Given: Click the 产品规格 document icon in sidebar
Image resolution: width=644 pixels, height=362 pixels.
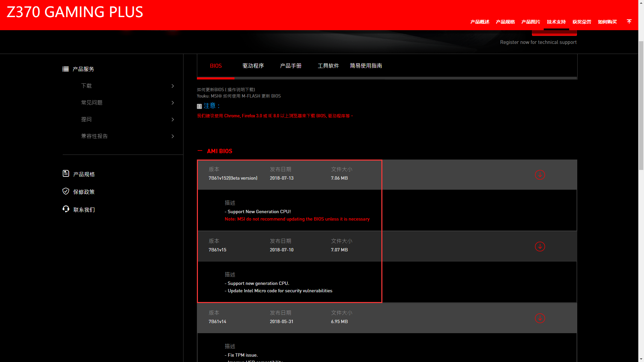Looking at the screenshot, I should pos(66,174).
